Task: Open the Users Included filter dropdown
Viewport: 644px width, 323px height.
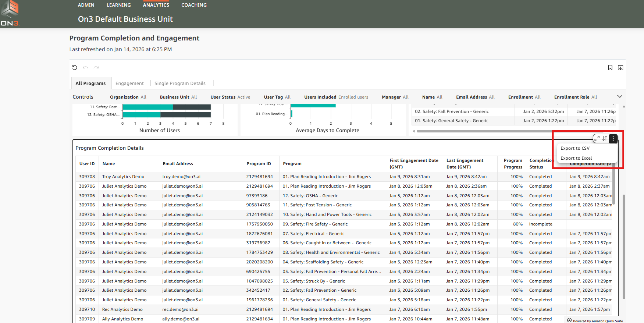Action: pyautogui.click(x=336, y=97)
